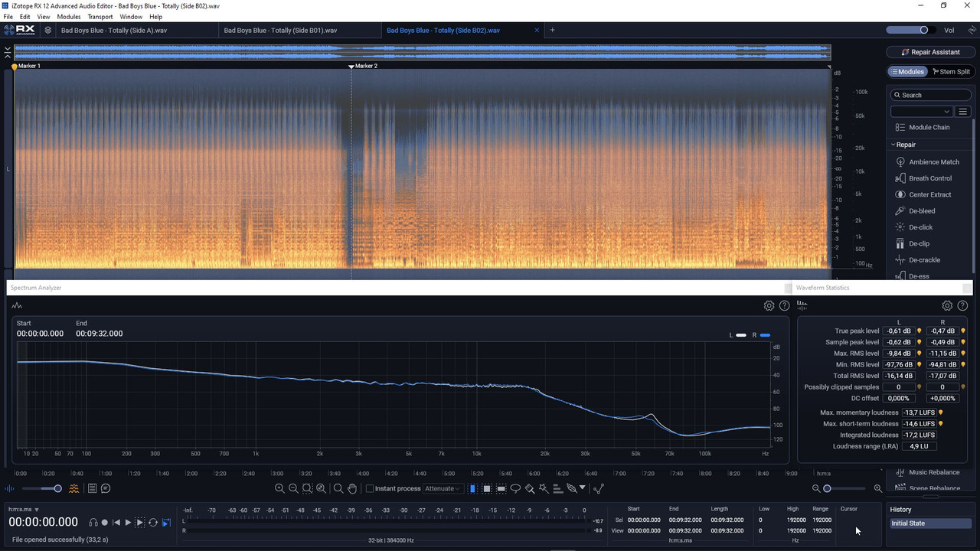The width and height of the screenshot is (980, 551).
Task: Toggle loop playback
Action: tap(153, 522)
